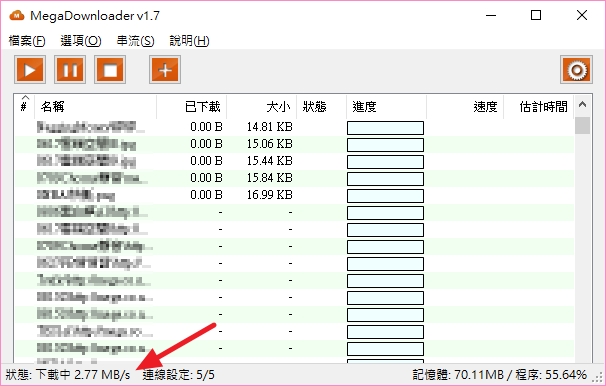Click 0.00 B downloaded cell in 14.81 KB row
Screen dimensions: 606x386
tap(206, 127)
